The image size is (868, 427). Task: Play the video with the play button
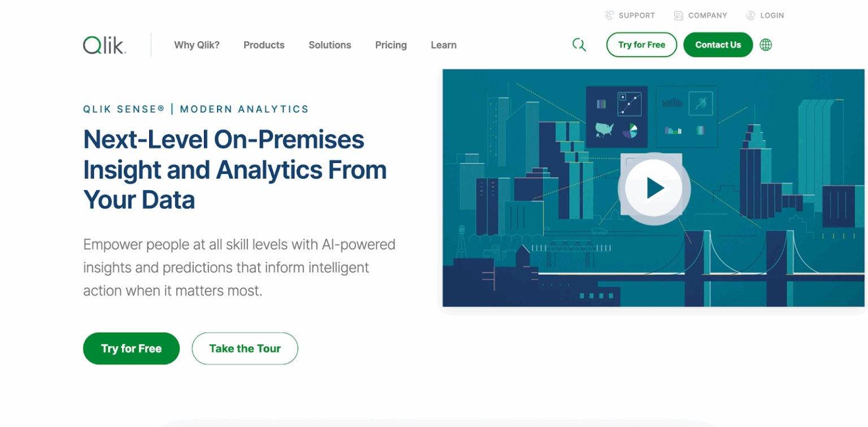[x=654, y=188]
